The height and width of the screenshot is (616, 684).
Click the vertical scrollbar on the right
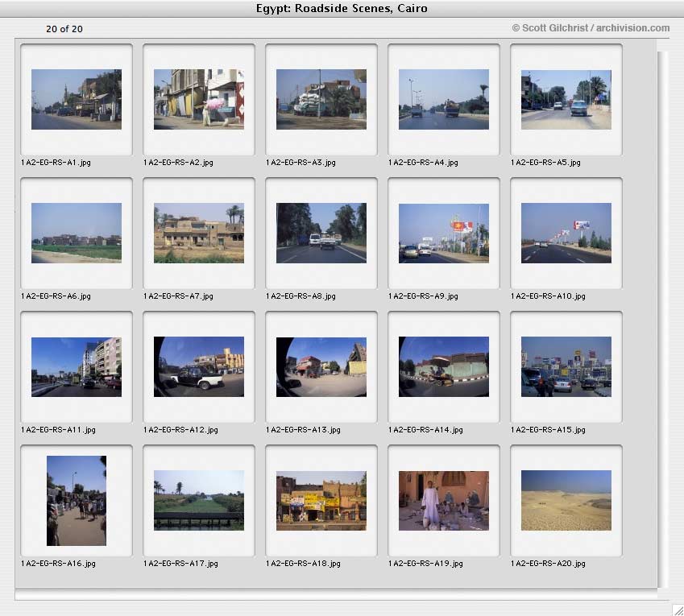pos(662,319)
